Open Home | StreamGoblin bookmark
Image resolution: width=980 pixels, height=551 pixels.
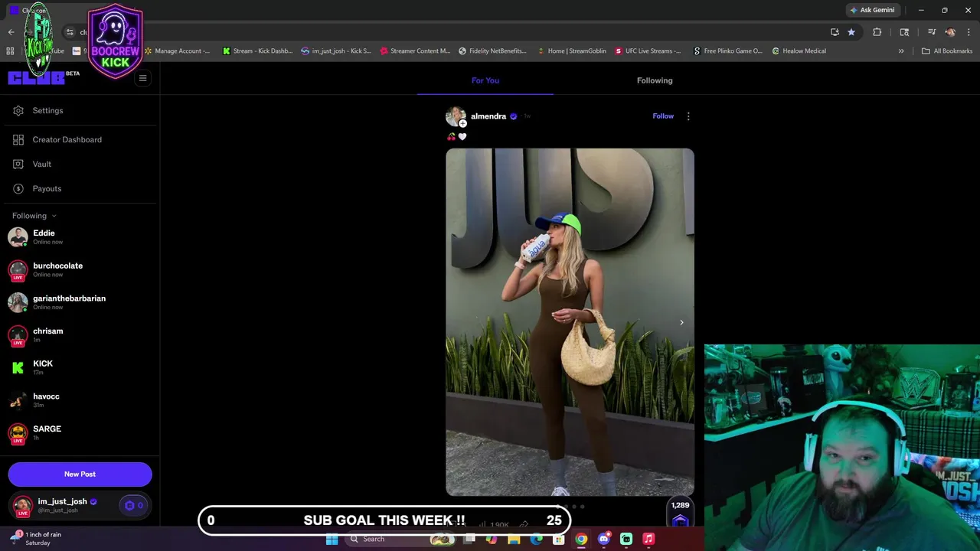571,51
